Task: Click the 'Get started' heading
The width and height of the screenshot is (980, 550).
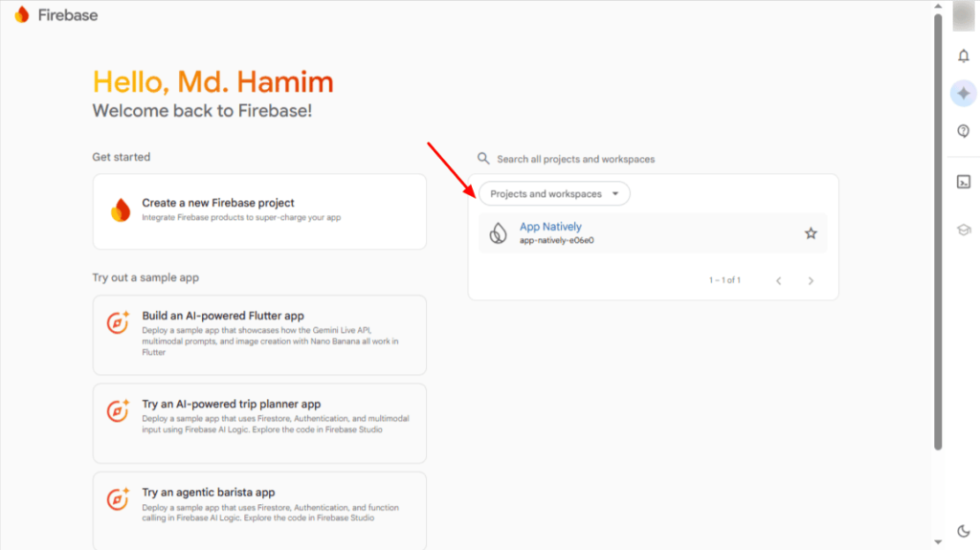Action: [122, 157]
